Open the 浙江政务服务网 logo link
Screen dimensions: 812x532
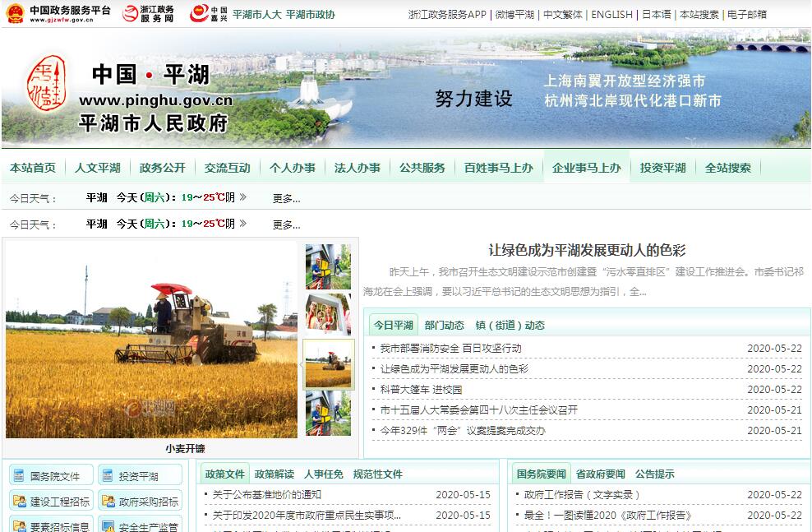(x=131, y=14)
